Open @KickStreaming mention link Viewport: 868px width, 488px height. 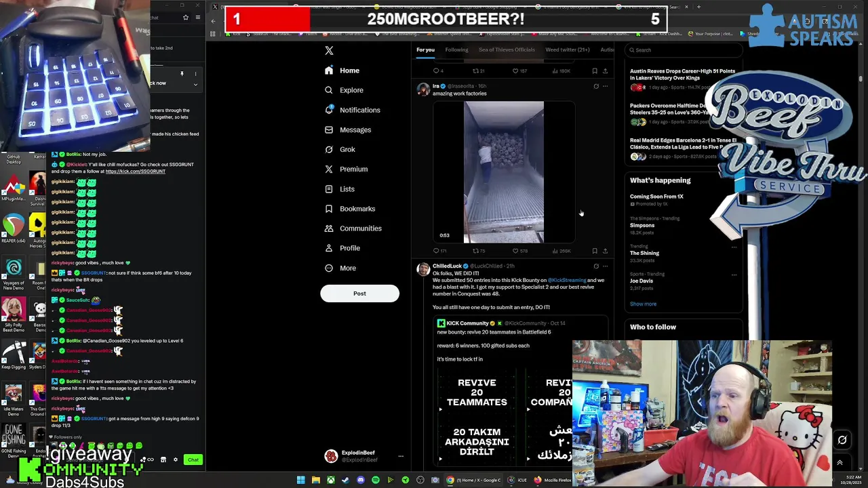coord(567,280)
